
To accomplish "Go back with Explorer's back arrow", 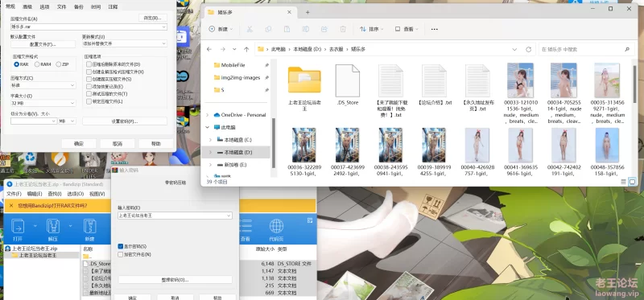I will [209, 49].
